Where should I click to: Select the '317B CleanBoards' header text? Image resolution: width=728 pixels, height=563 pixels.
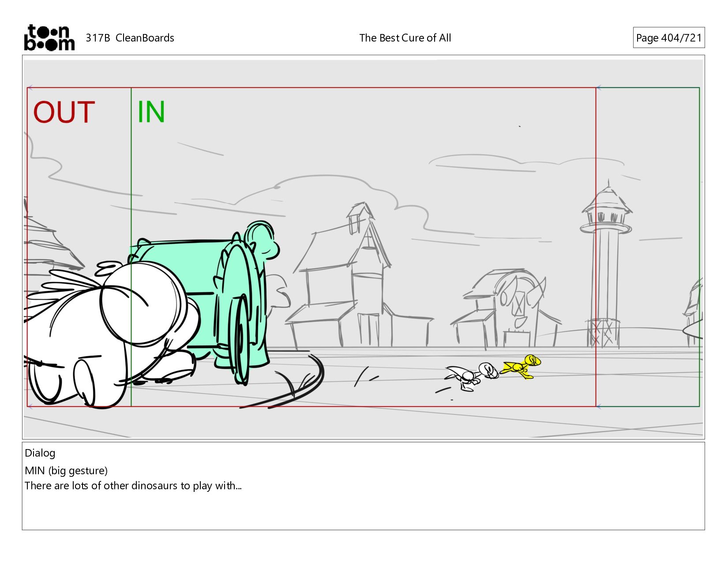[x=130, y=38]
